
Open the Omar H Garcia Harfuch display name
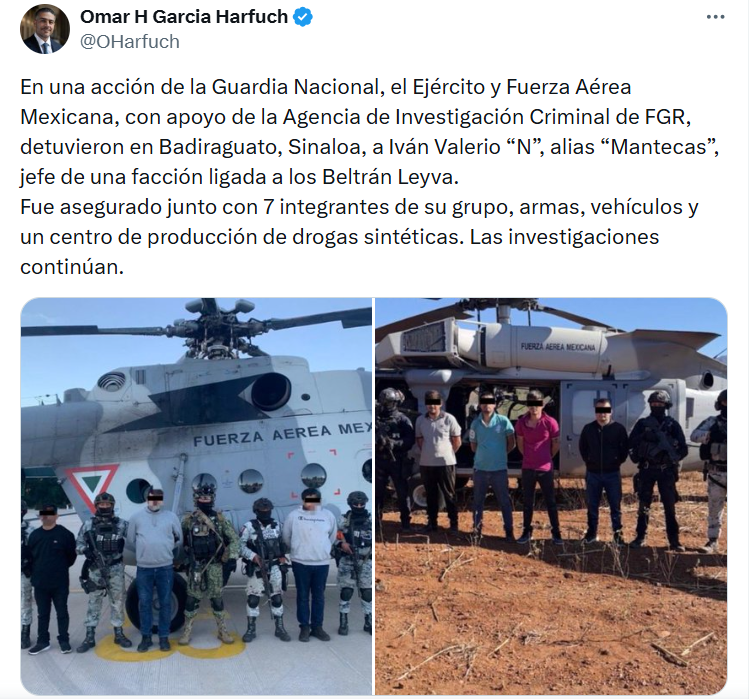[184, 17]
